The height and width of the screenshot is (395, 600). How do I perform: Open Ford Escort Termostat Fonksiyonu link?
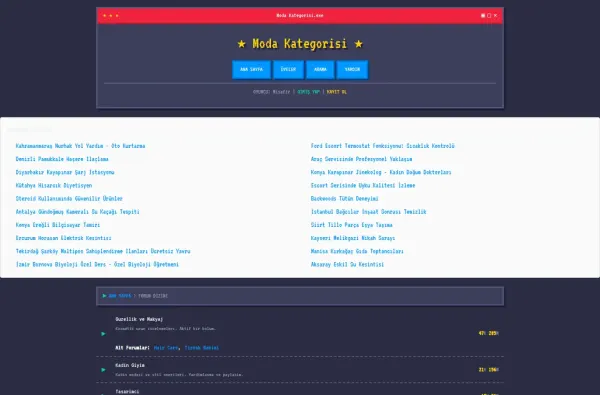click(383, 146)
